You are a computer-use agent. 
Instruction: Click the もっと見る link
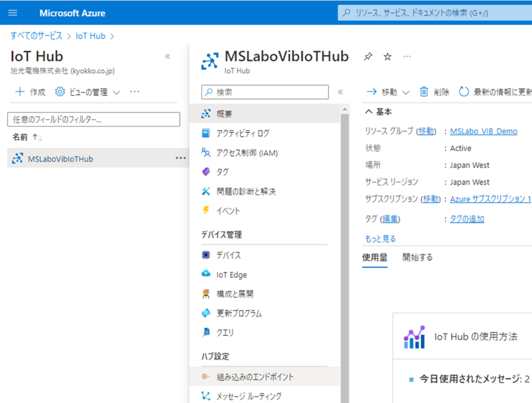coord(380,239)
